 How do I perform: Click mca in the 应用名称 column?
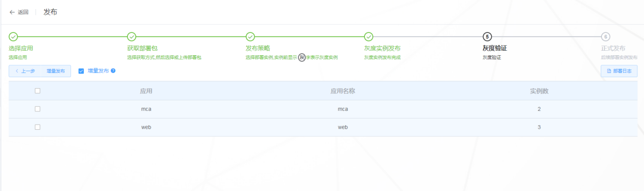tap(343, 109)
